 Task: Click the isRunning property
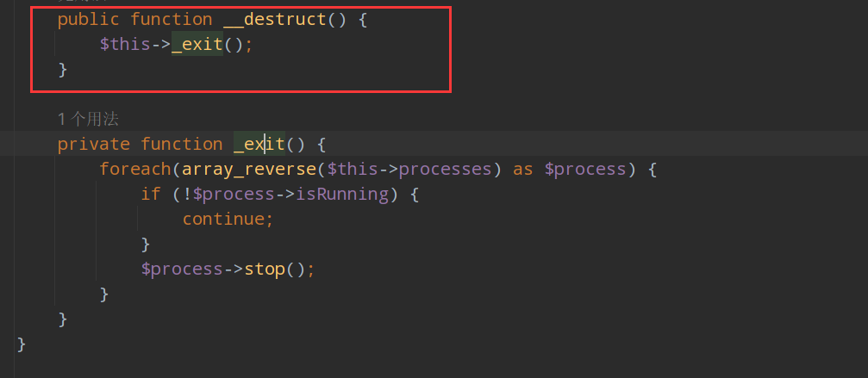coord(342,194)
